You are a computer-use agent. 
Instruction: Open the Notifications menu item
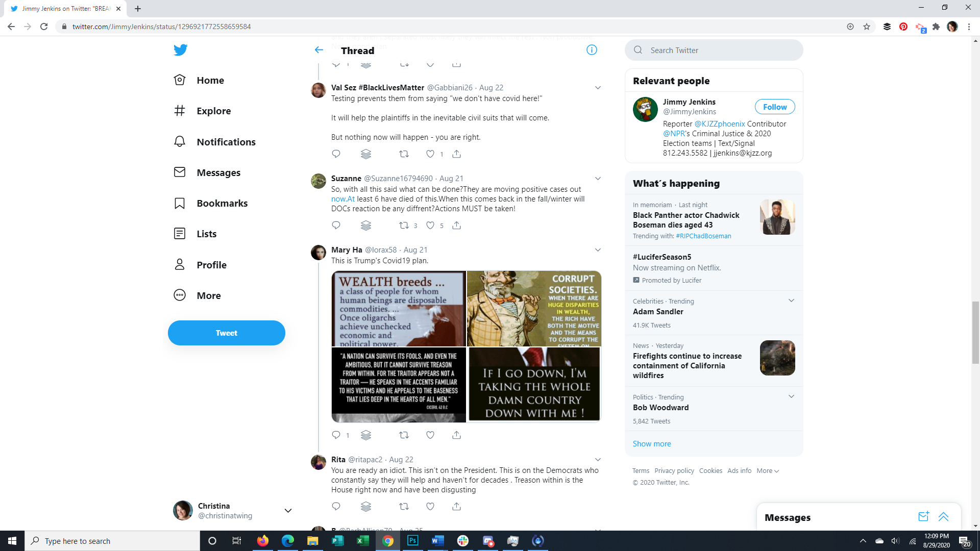(x=226, y=142)
